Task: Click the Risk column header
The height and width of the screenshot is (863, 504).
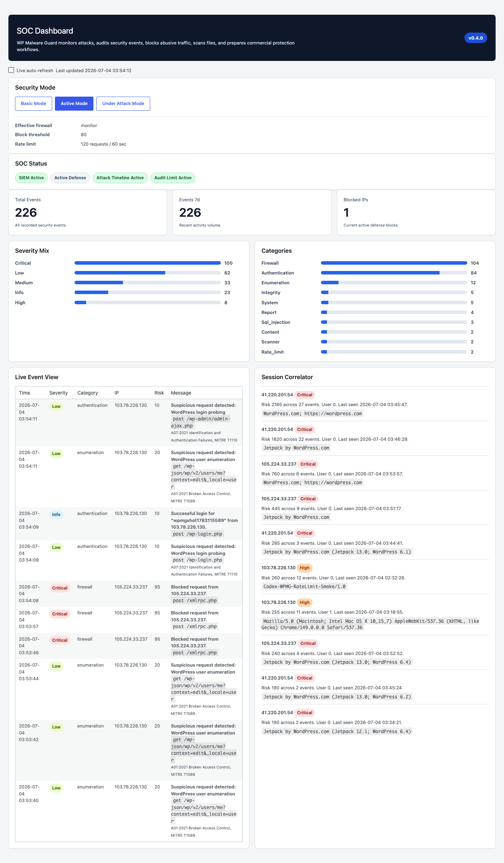Action: point(159,393)
